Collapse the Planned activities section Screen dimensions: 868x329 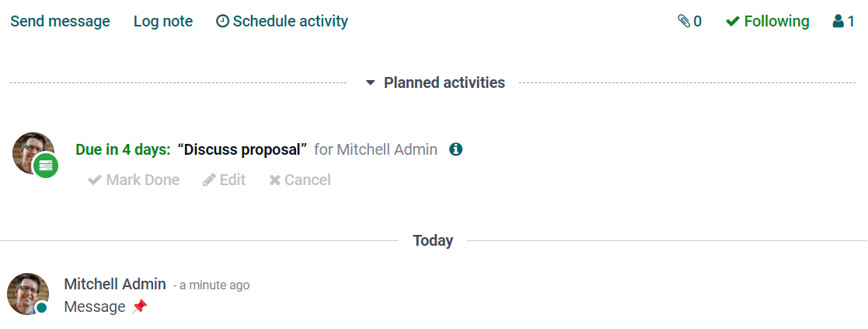point(371,82)
